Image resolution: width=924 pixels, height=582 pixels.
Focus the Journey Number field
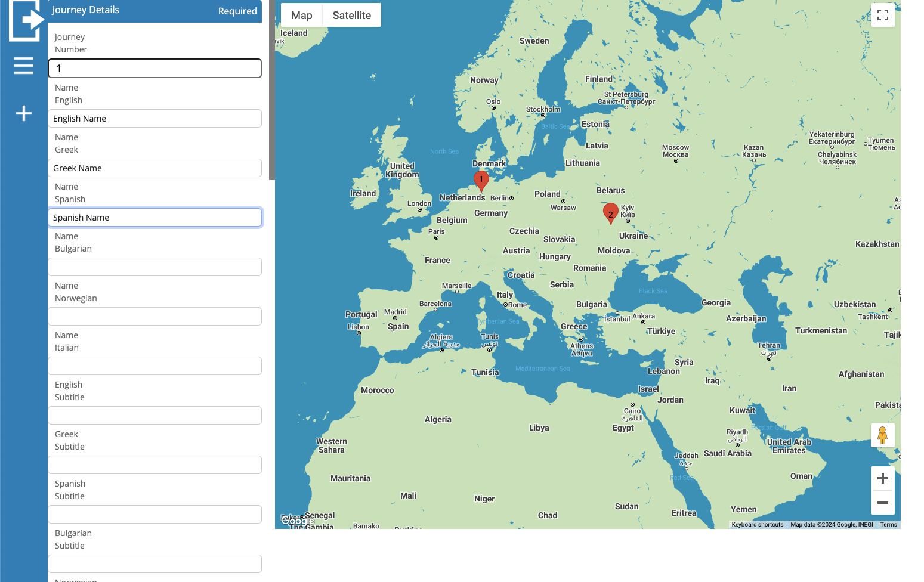pyautogui.click(x=154, y=69)
